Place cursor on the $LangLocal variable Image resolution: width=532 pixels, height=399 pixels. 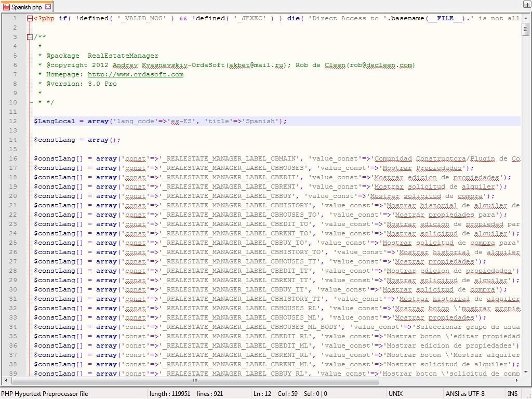click(x=54, y=121)
